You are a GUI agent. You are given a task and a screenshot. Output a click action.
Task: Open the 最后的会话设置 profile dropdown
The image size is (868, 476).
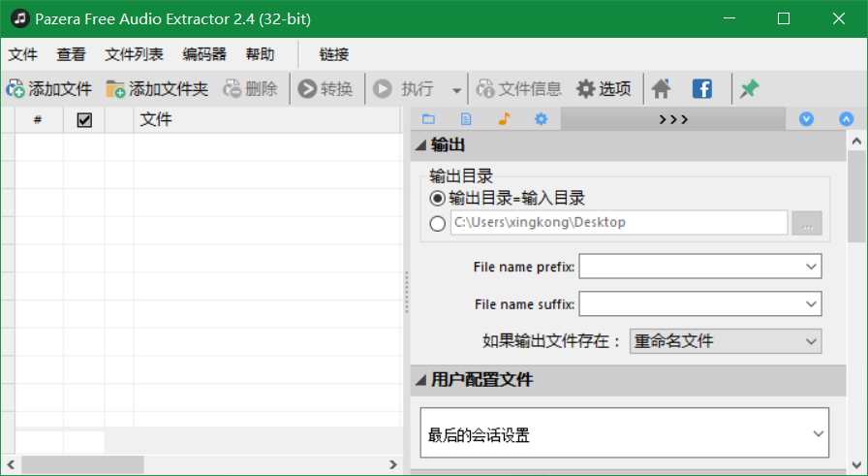[x=625, y=432]
